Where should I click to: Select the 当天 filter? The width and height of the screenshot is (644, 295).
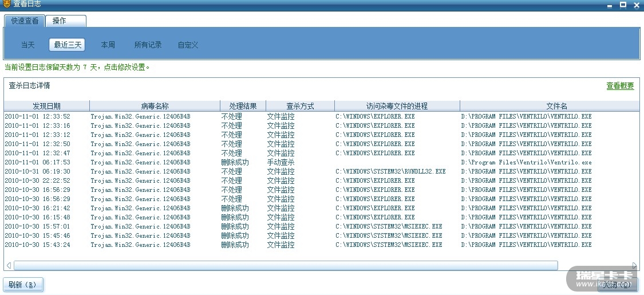point(28,45)
